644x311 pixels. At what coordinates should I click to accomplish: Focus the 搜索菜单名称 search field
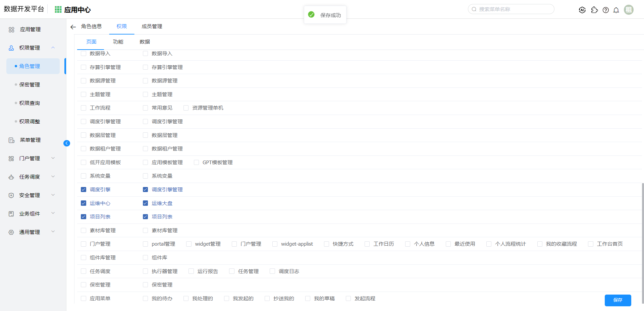[x=513, y=9]
